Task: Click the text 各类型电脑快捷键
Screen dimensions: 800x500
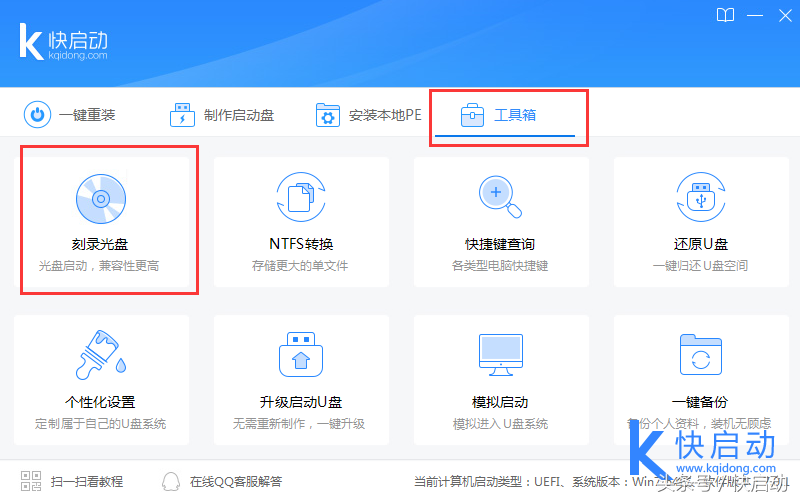Action: click(x=500, y=266)
